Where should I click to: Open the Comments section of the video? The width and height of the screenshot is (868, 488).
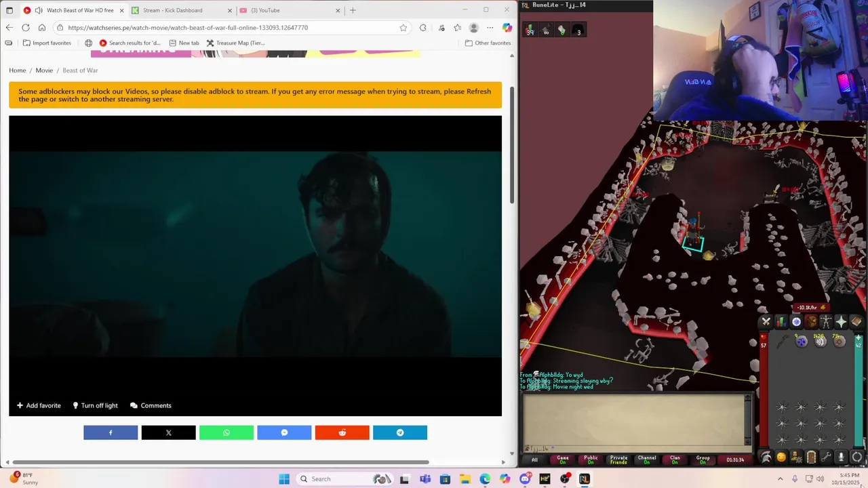(x=151, y=405)
